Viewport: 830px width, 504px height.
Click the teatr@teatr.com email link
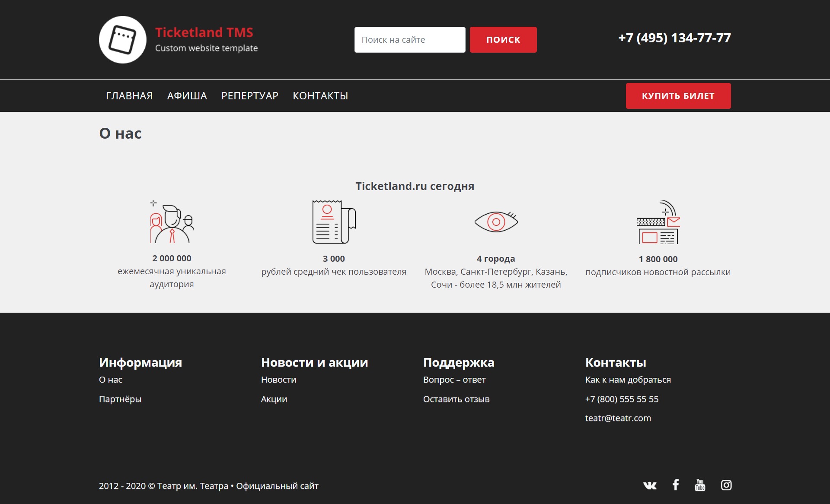[618, 418]
